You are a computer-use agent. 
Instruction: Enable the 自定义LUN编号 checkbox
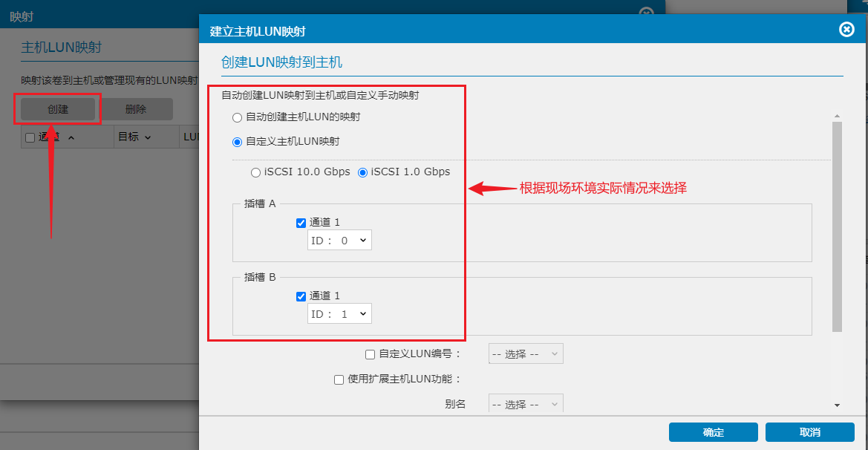pyautogui.click(x=371, y=355)
